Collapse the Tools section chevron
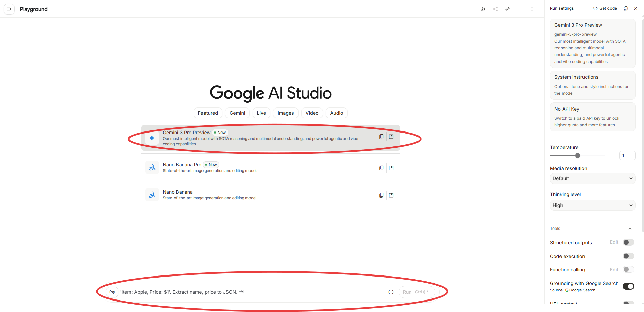 click(630, 229)
